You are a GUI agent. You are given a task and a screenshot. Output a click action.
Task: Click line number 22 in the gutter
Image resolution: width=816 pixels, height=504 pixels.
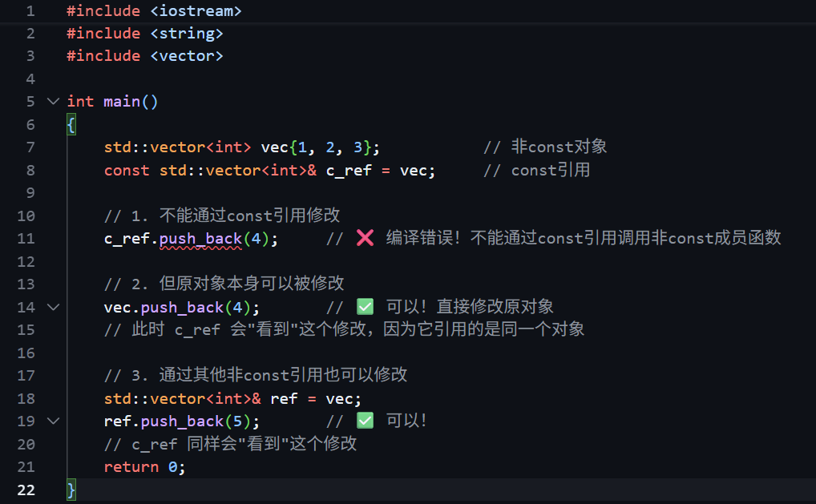click(26, 490)
